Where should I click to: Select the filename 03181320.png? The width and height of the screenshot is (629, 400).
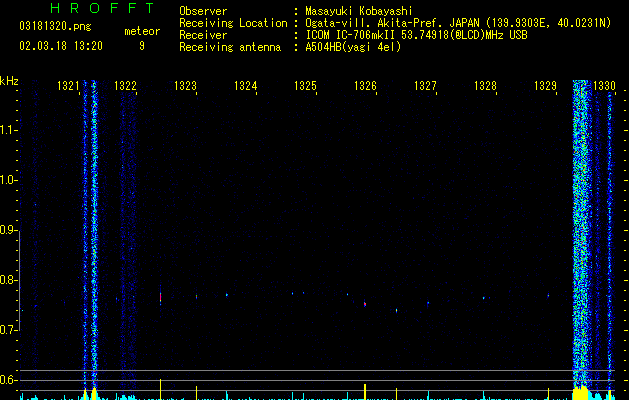click(x=55, y=27)
